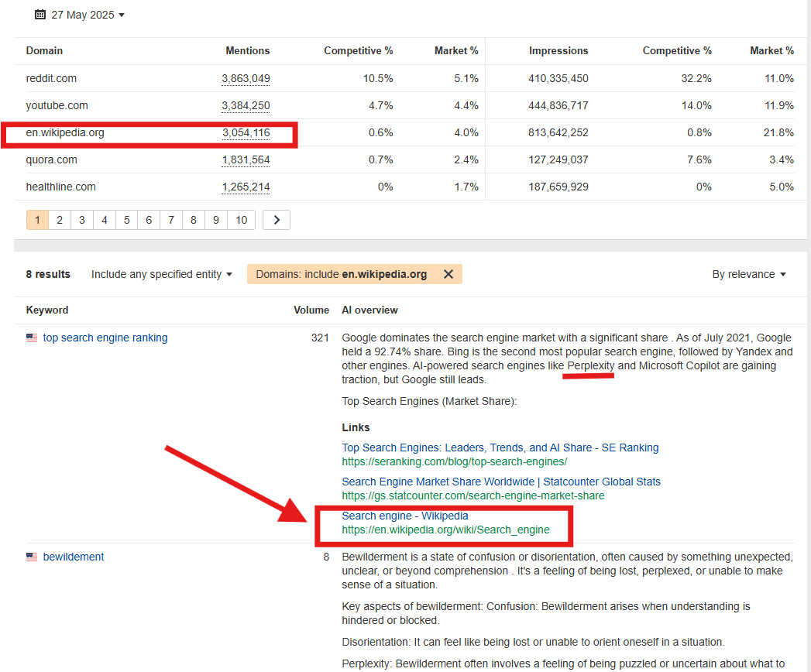
Task: Go to pagination page 4
Action: click(x=105, y=220)
